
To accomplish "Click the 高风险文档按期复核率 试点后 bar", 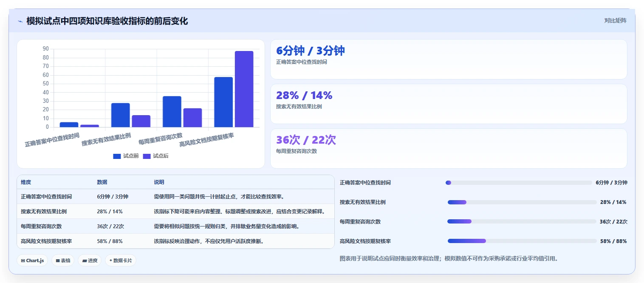I will (x=244, y=89).
